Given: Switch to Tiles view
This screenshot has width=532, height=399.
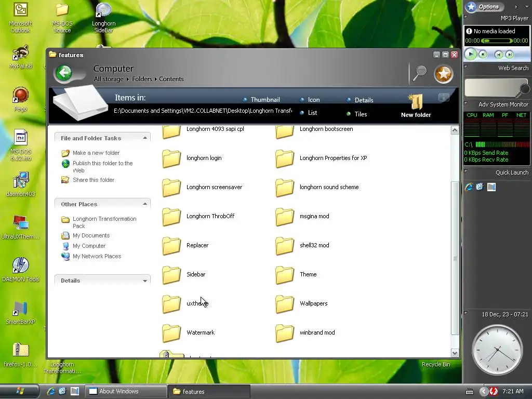Looking at the screenshot, I should coord(356,114).
